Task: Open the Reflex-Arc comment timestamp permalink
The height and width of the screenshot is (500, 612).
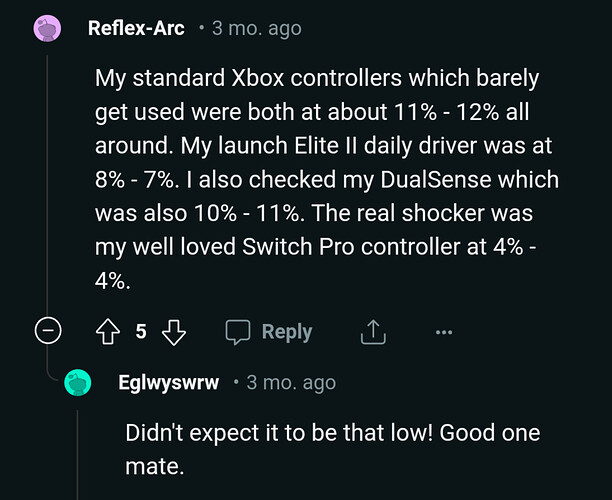Action: [x=255, y=28]
